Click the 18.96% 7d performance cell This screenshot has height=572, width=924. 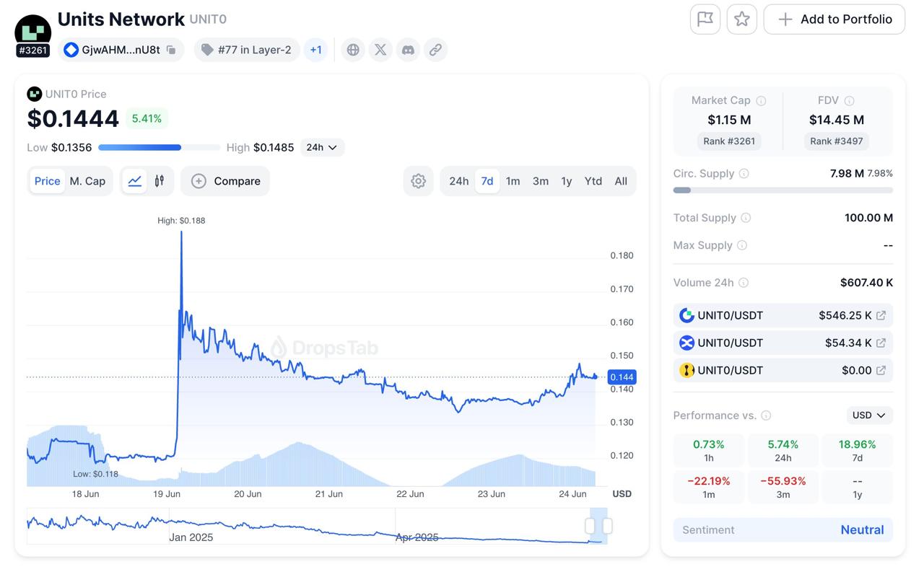[x=858, y=451]
